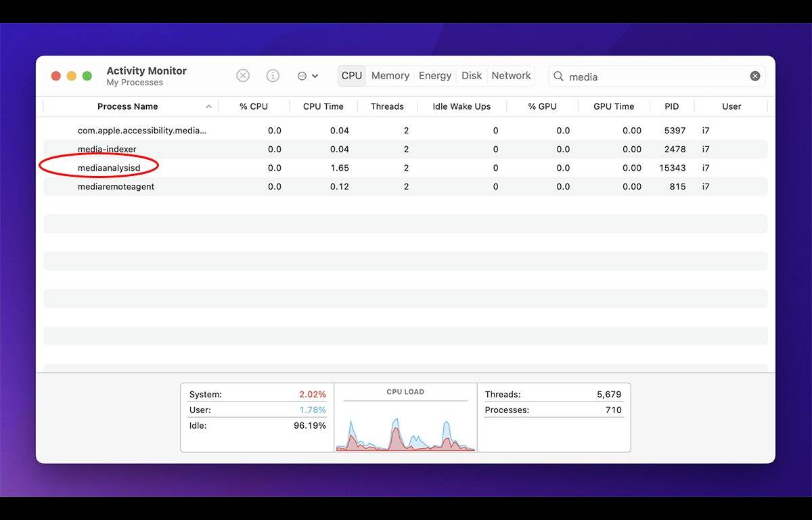Switch to the Energy tab
This screenshot has width=812, height=520.
434,76
